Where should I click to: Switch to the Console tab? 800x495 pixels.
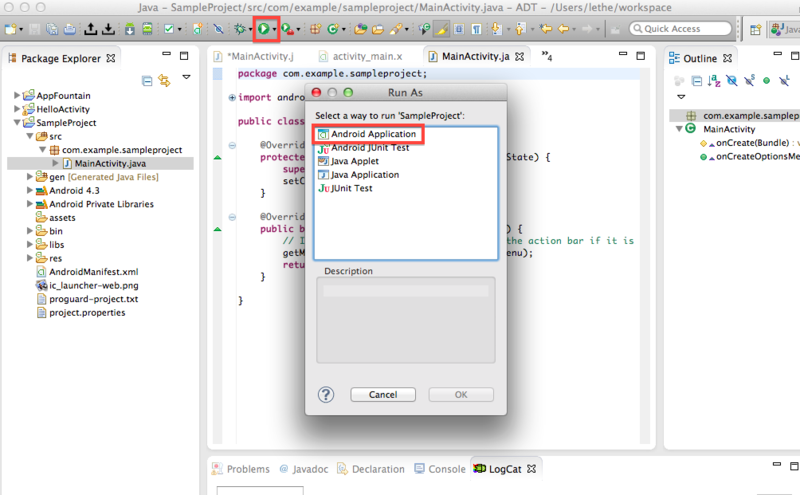[440, 469]
